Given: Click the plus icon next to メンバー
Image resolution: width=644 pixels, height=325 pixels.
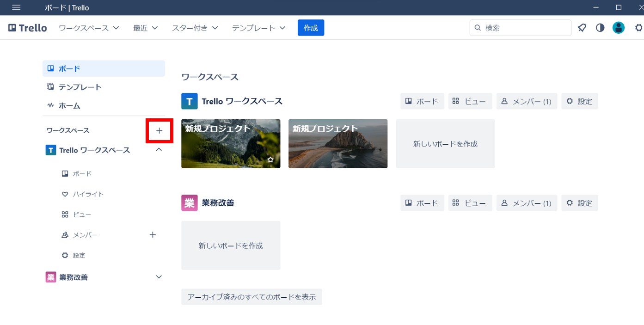Looking at the screenshot, I should [x=153, y=234].
